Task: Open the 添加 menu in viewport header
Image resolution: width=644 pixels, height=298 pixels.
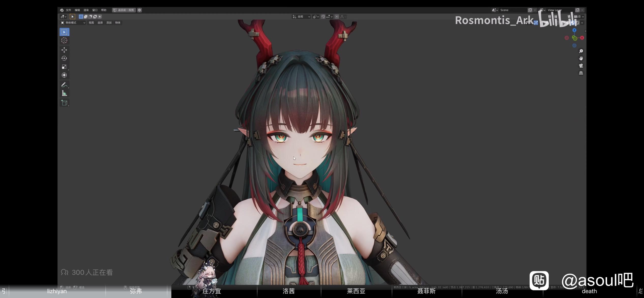Action: [x=109, y=23]
